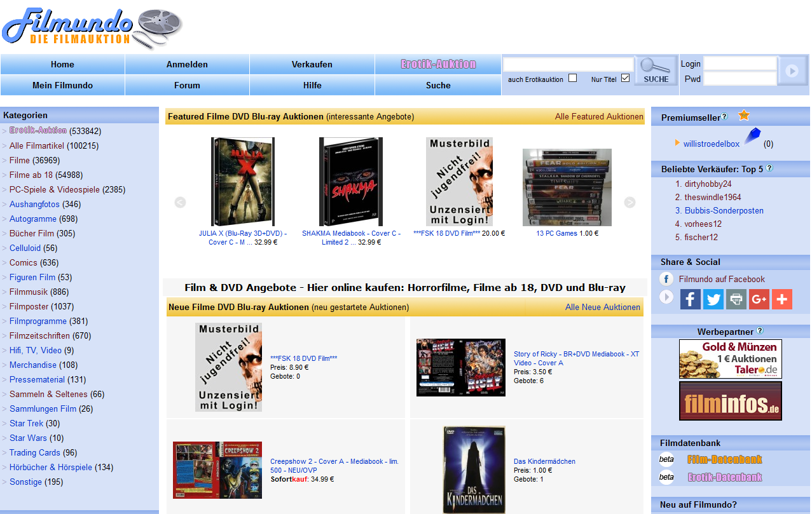
Task: Open filminfos.de partner banner
Action: click(731, 401)
